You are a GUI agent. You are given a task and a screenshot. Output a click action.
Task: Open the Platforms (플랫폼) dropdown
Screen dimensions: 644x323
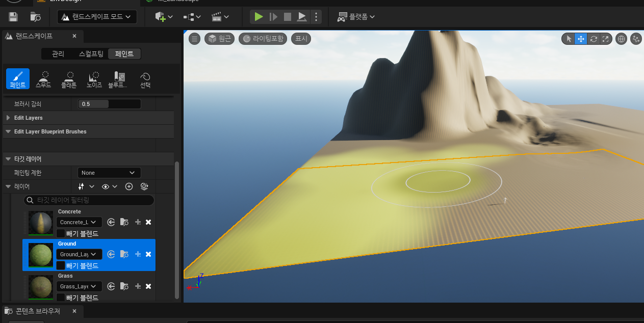356,17
